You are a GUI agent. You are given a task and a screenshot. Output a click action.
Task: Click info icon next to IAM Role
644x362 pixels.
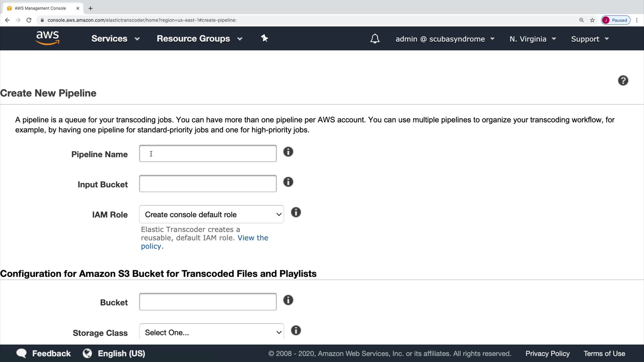pos(296,212)
